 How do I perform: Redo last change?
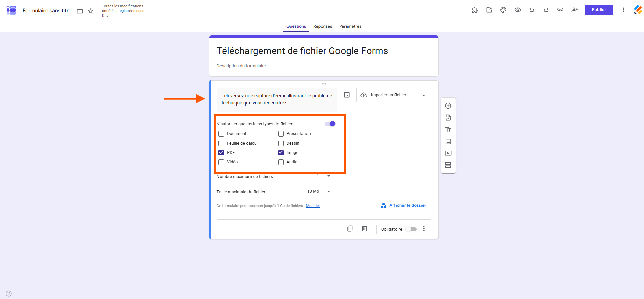click(546, 10)
